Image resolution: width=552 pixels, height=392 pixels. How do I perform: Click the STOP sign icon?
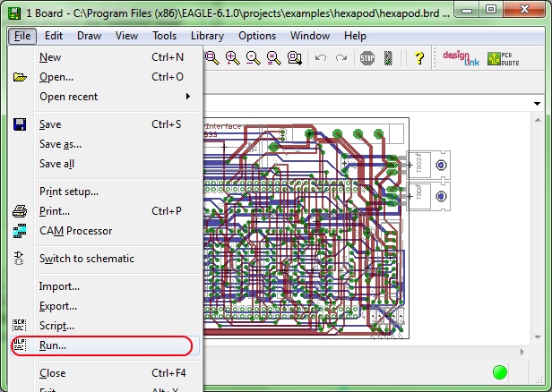[367, 57]
